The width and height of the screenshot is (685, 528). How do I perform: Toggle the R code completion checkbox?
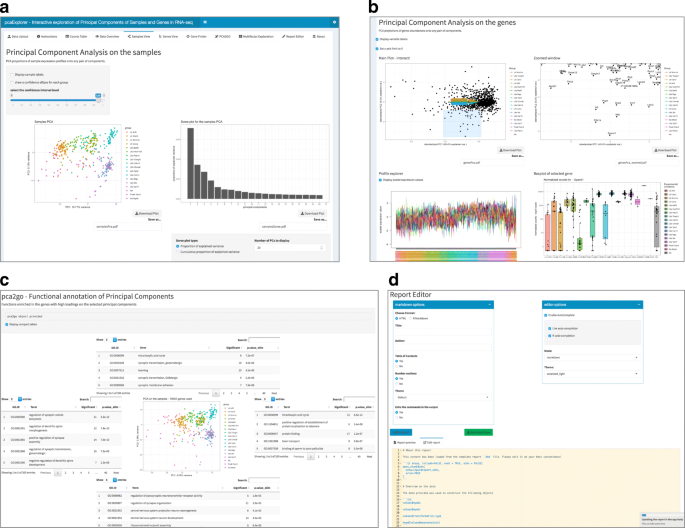[x=550, y=335]
